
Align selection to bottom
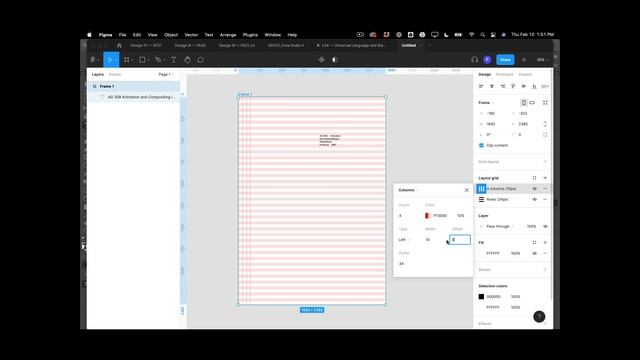pos(534,86)
